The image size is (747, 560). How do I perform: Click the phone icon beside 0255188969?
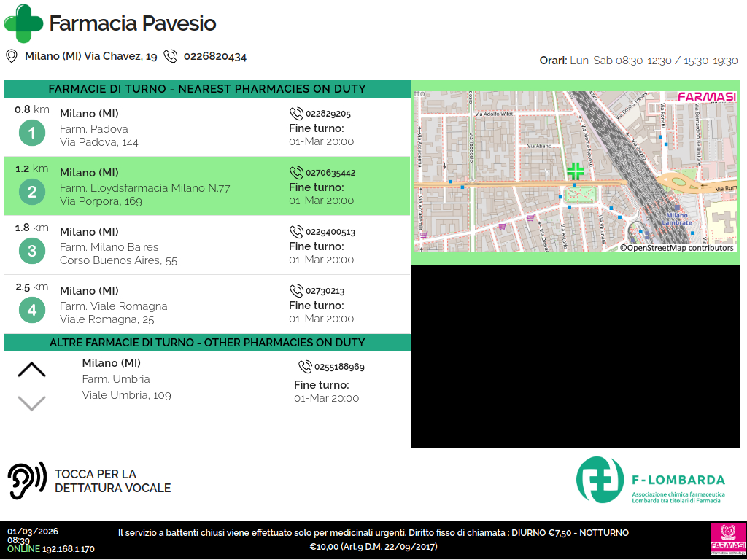pos(305,367)
